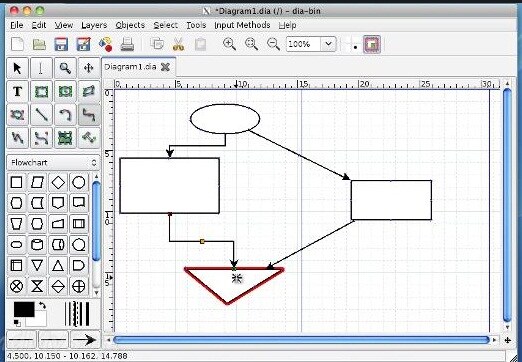Pick the Decision diamond flowchart shape
The height and width of the screenshot is (362, 522).
click(58, 182)
